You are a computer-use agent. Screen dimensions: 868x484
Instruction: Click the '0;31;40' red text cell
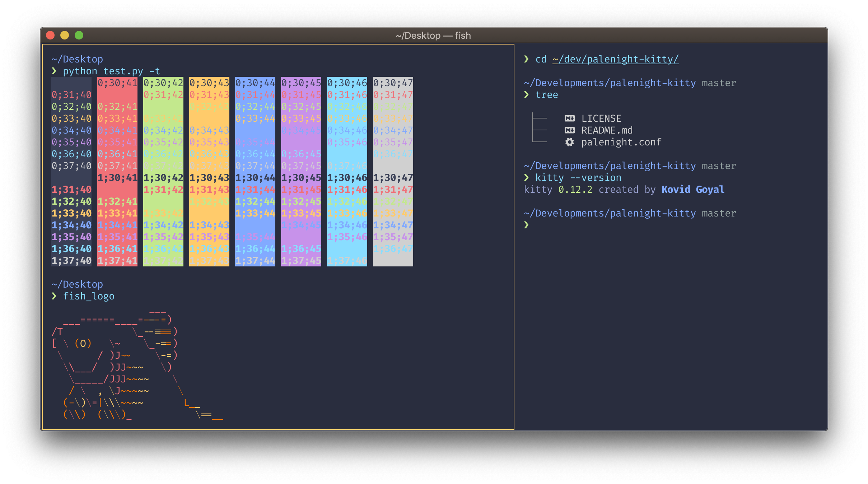(x=71, y=95)
